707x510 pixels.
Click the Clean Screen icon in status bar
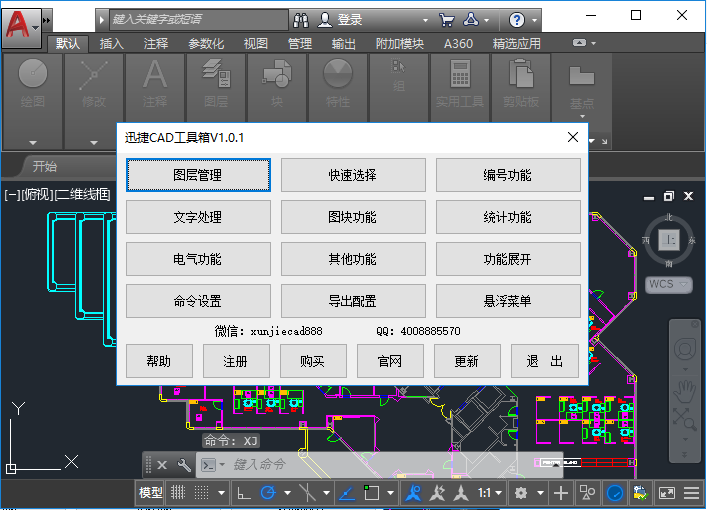click(x=666, y=493)
